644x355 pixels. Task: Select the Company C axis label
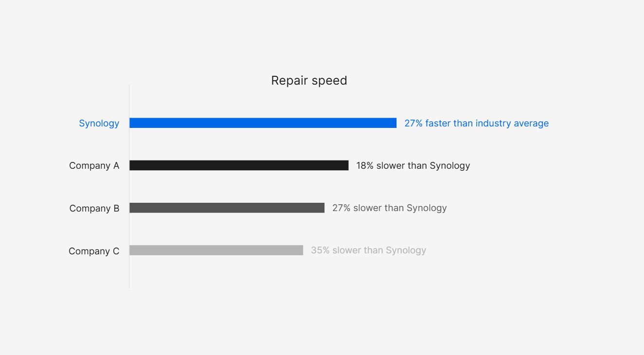94,251
